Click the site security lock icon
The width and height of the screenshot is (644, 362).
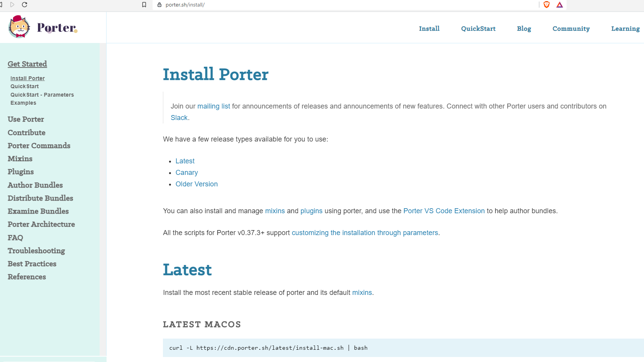159,5
